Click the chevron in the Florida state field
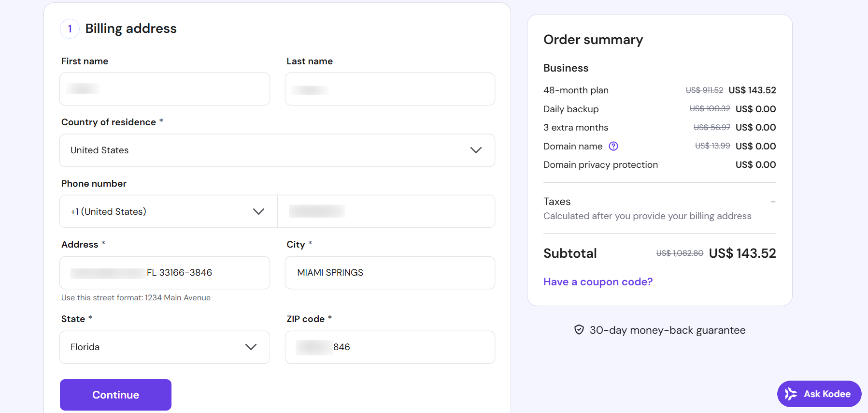868x413 pixels. click(251, 347)
